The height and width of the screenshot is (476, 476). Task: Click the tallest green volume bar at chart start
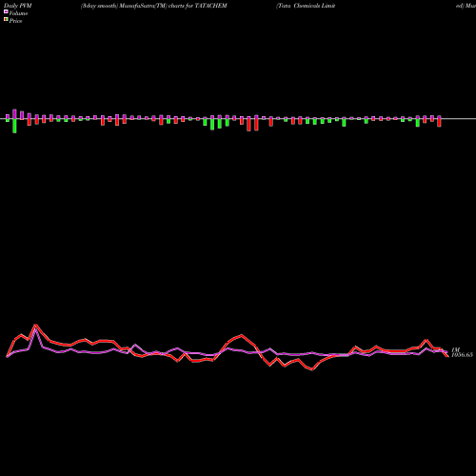[14, 126]
